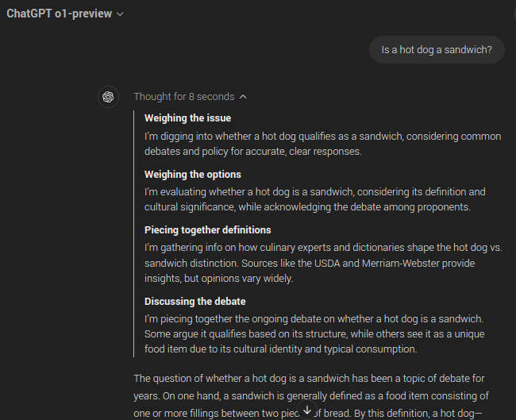Screen dimensions: 516x420
Task: Click the "Piecing together definitions" heading
Action: (x=207, y=229)
